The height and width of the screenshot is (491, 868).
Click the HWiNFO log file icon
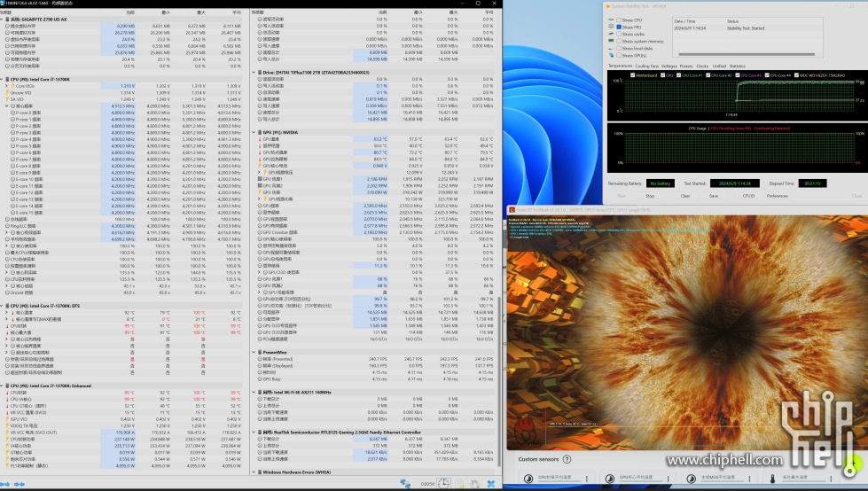pyautogui.click(x=460, y=484)
